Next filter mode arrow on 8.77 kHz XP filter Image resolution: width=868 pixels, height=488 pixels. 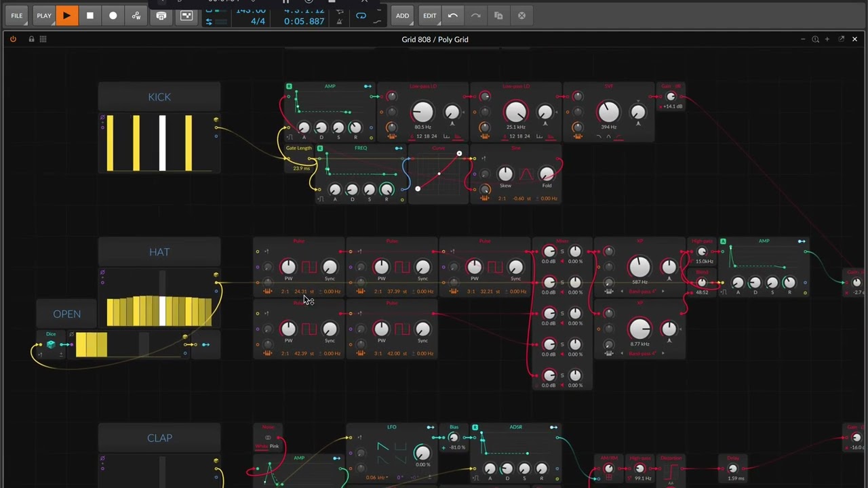(x=663, y=354)
